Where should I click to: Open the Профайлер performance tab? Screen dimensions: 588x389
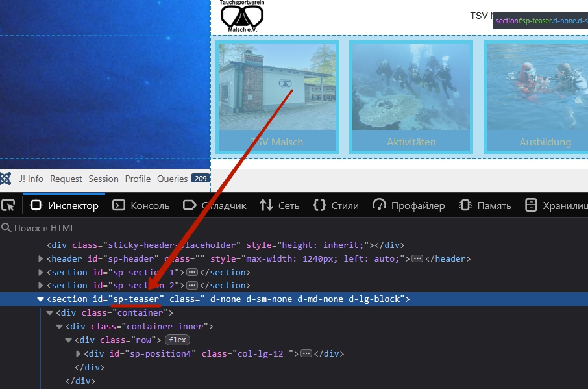(409, 205)
